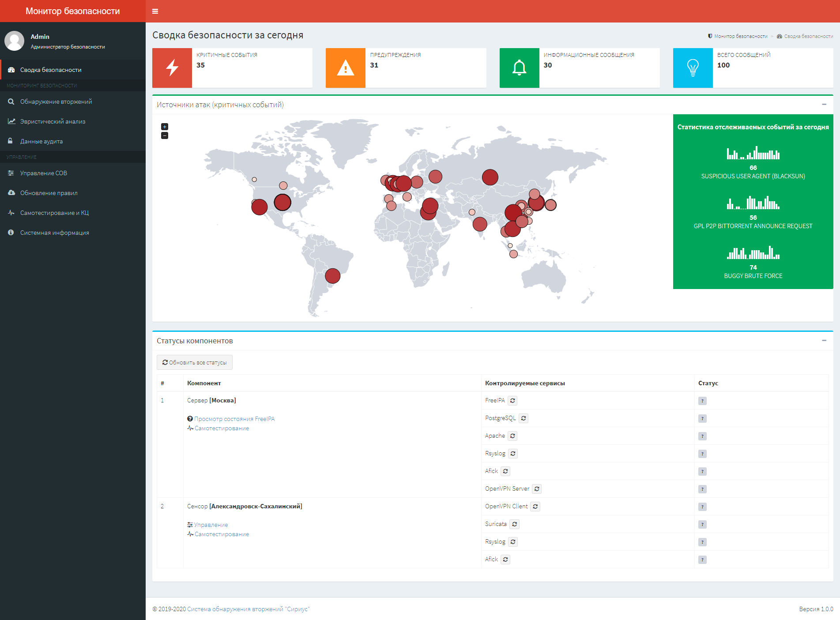
Task: Click the Версия 1.0.0 footer text
Action: click(x=816, y=609)
